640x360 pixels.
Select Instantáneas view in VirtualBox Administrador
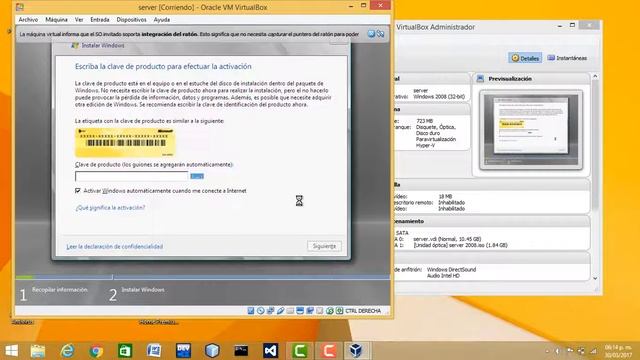click(x=567, y=58)
